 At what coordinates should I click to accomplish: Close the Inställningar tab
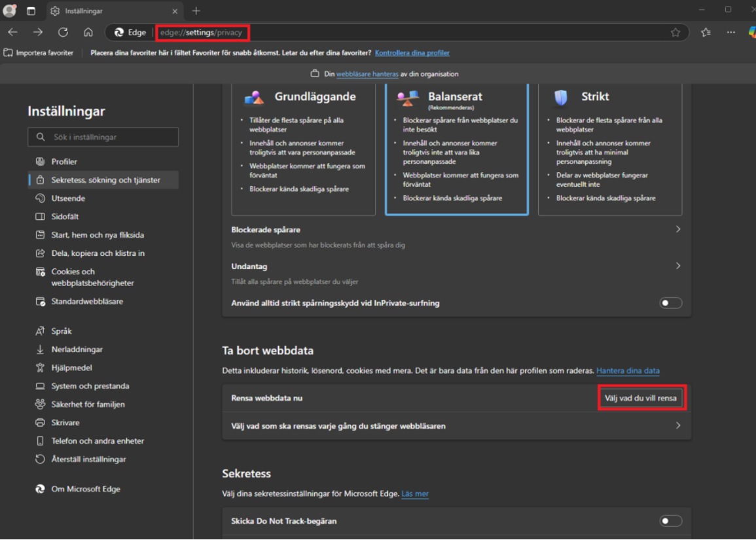(x=175, y=11)
